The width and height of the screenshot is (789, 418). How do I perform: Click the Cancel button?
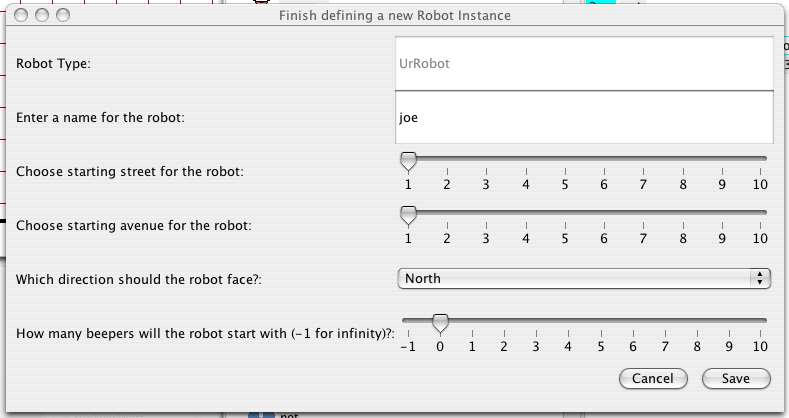tap(653, 378)
